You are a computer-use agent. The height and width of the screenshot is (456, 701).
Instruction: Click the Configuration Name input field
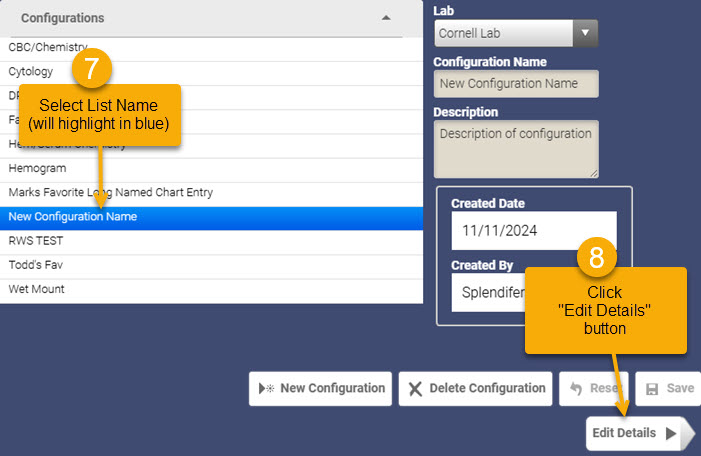pos(516,84)
